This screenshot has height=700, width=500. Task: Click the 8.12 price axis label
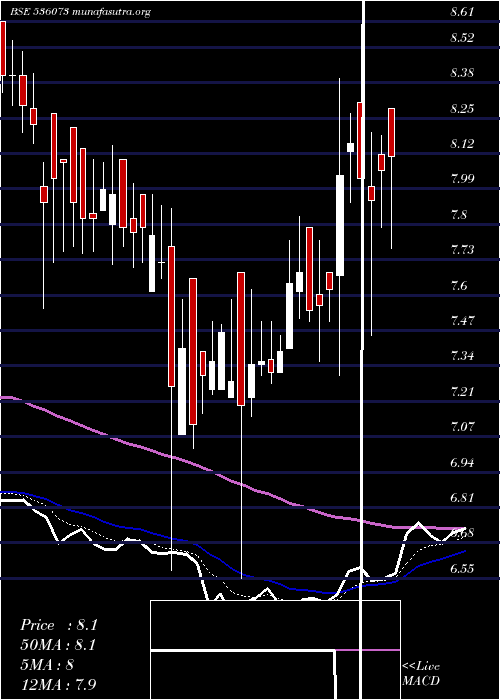(x=462, y=144)
